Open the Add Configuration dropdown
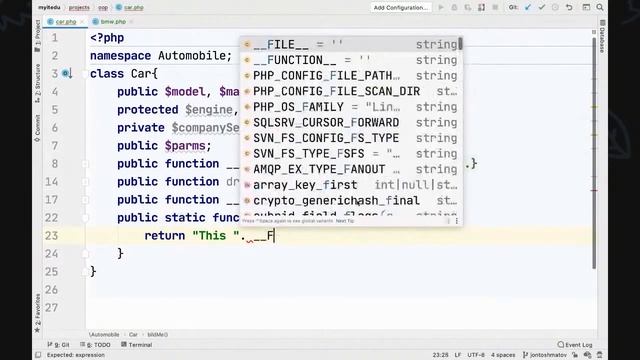The image size is (640, 360). coord(401,7)
